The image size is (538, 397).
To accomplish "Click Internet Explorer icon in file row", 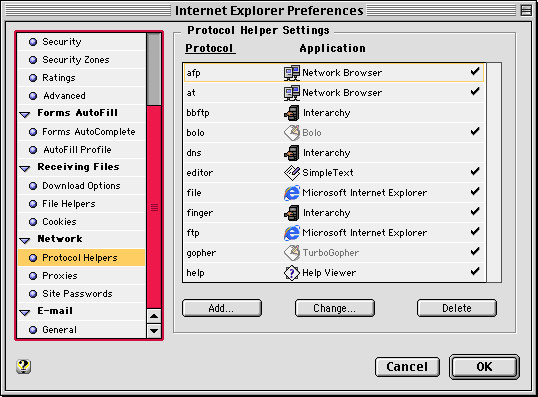I will pos(292,193).
